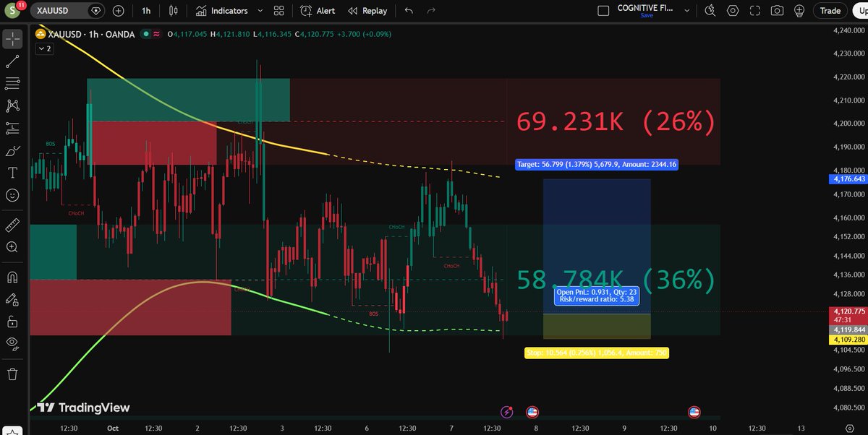Open chart settings hexagon icon
Image resolution: width=868 pixels, height=435 pixels.
tap(733, 11)
